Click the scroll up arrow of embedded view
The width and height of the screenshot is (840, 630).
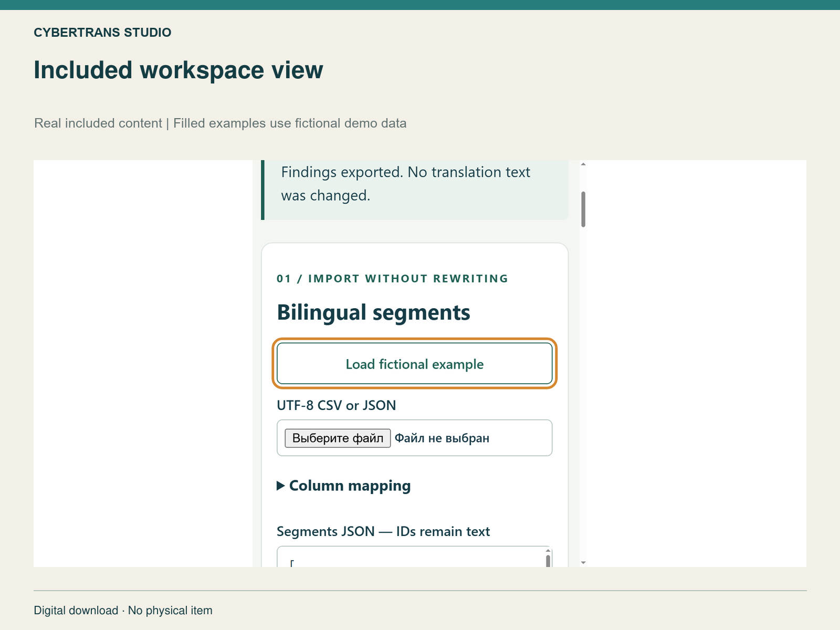(x=583, y=164)
